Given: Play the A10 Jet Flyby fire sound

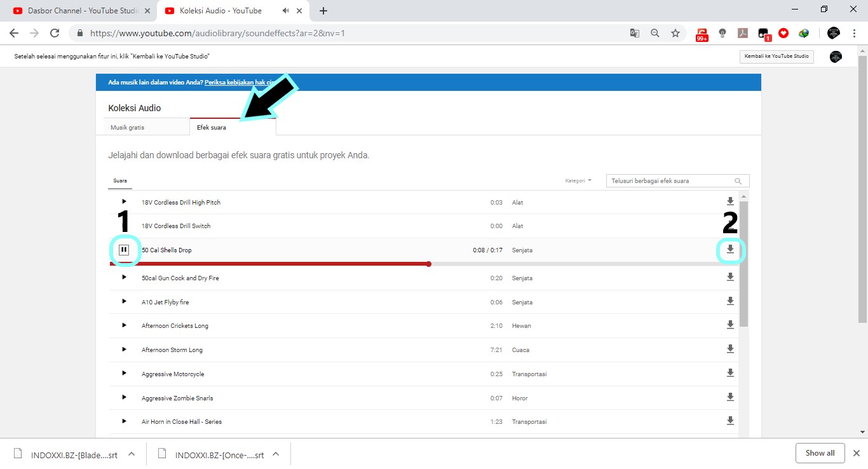Looking at the screenshot, I should pos(124,302).
